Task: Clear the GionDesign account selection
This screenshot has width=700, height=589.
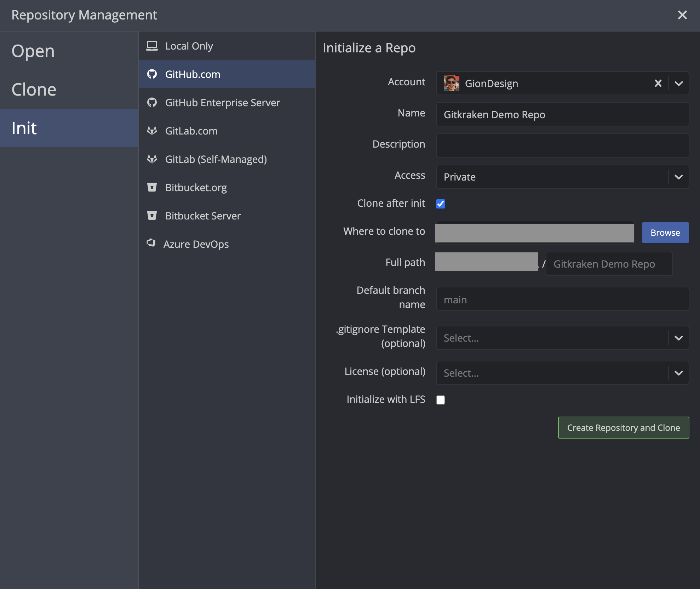Action: point(658,84)
